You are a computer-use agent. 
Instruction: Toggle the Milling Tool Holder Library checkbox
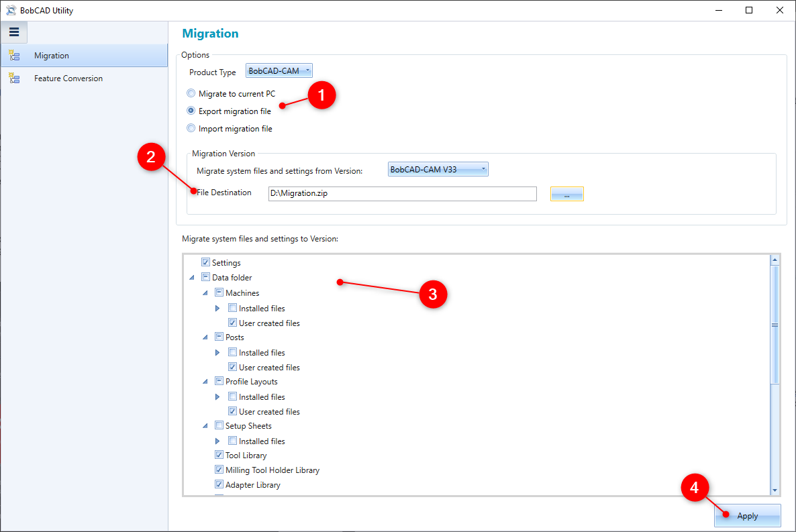click(219, 470)
